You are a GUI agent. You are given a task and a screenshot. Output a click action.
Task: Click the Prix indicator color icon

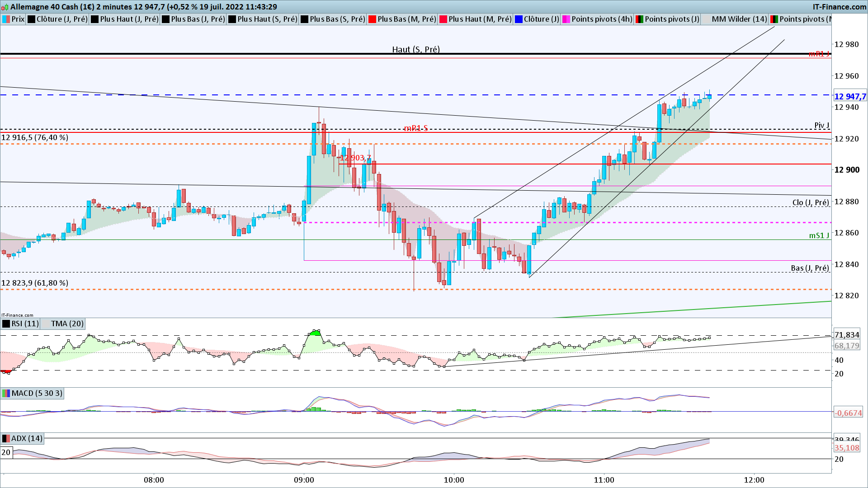[x=6, y=19]
